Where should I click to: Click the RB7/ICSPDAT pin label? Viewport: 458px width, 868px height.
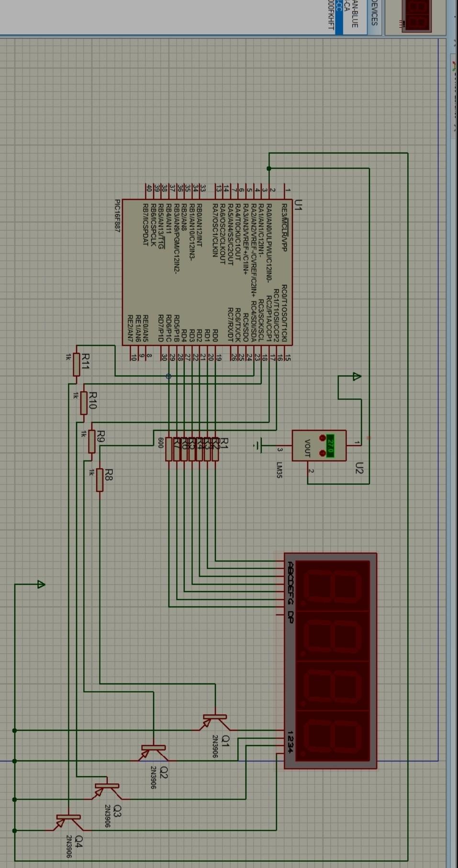[145, 224]
